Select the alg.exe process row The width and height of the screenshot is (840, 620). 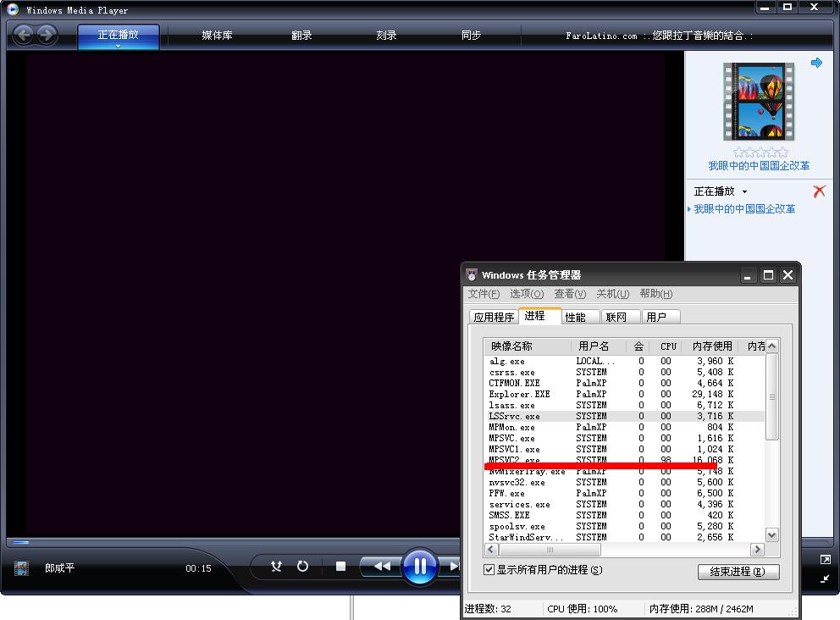coord(624,361)
